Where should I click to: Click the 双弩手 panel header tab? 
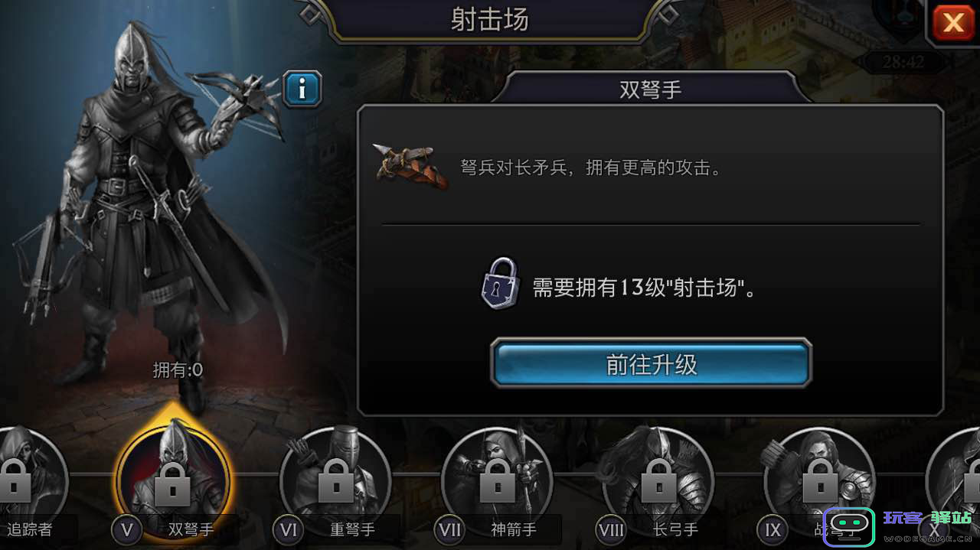click(651, 89)
